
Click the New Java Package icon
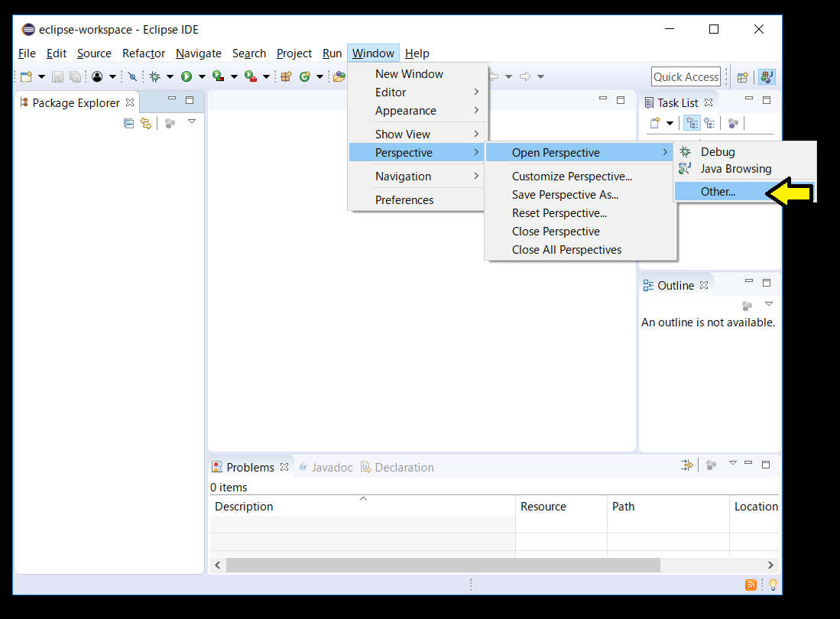click(x=286, y=76)
